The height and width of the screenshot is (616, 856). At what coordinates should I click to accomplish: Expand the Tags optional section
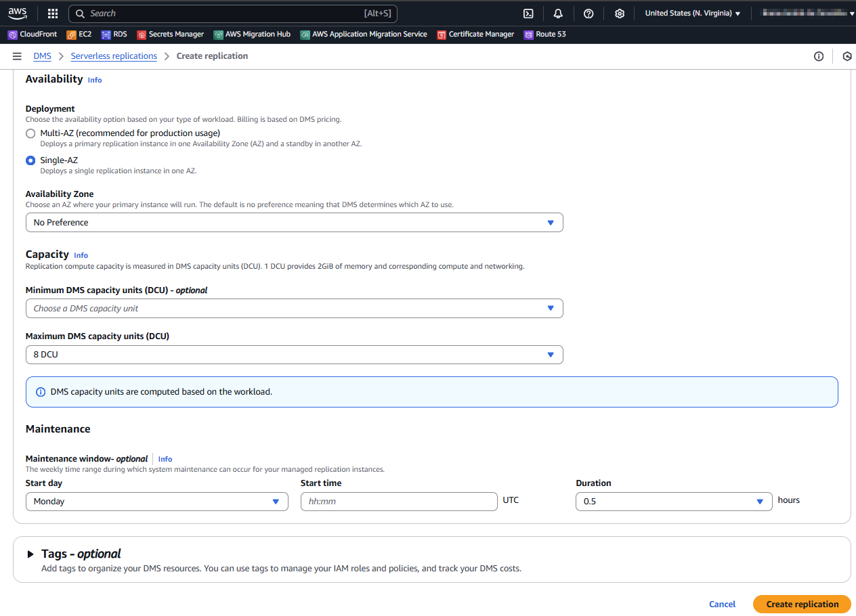[30, 554]
